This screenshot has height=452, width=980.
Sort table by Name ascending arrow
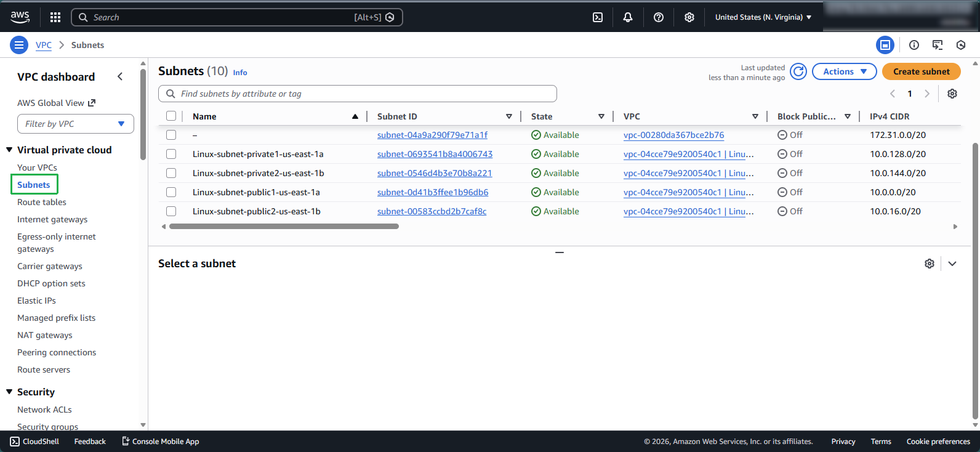[355, 116]
